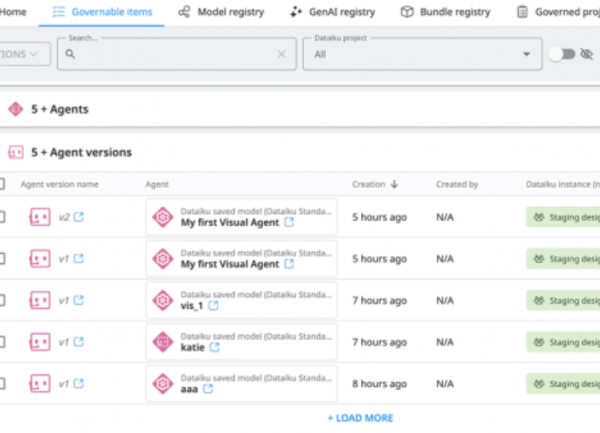Click the magnifier search icon
The width and height of the screenshot is (600, 433).
(x=70, y=54)
